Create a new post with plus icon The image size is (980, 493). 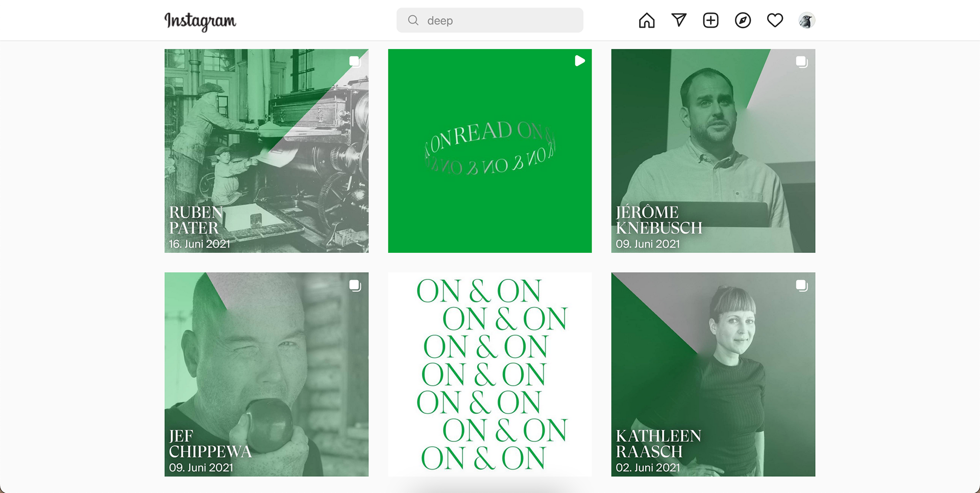710,20
